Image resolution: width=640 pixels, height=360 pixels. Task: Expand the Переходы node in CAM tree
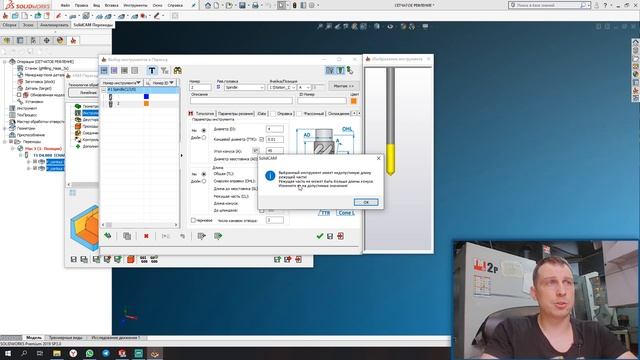(5, 142)
